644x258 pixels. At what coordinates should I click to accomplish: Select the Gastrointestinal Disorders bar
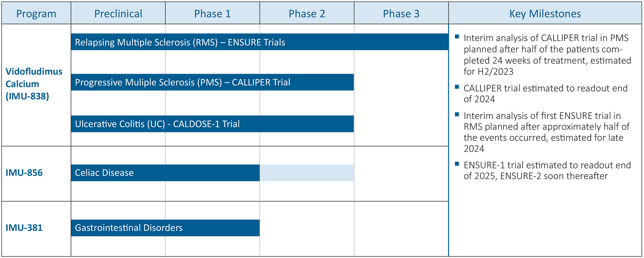click(165, 228)
